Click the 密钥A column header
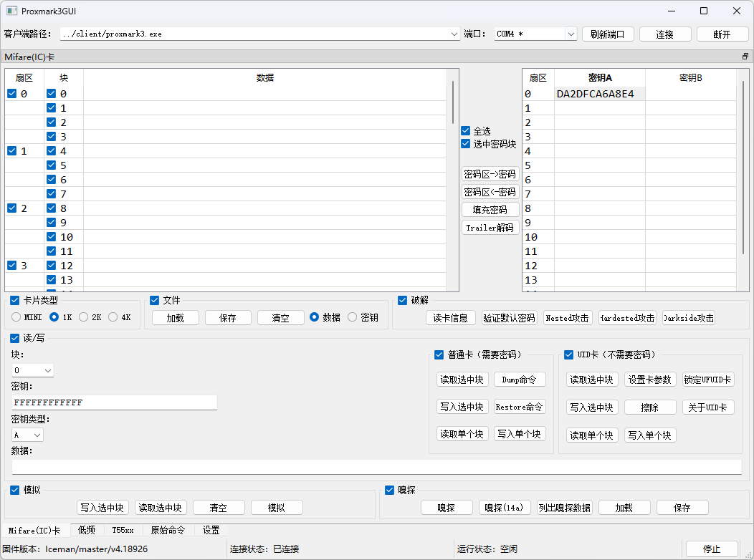 [600, 78]
